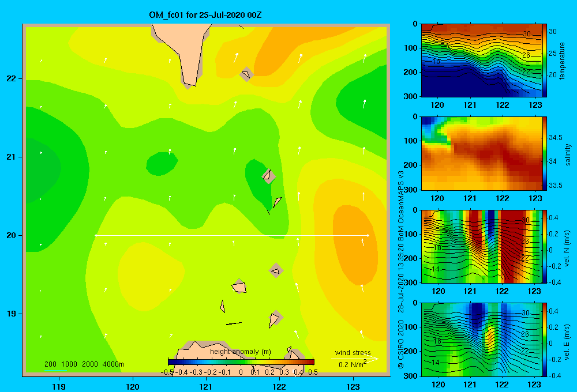Click the height anomaly color bar
Image resolution: width=577 pixels, height=392 pixels.
pyautogui.click(x=241, y=362)
